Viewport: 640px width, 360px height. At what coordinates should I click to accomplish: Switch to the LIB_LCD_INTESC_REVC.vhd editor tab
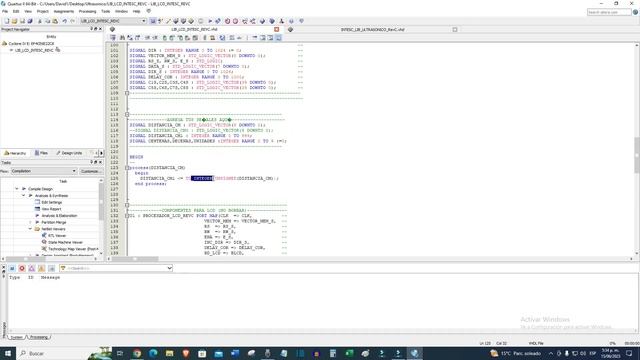pyautogui.click(x=194, y=29)
